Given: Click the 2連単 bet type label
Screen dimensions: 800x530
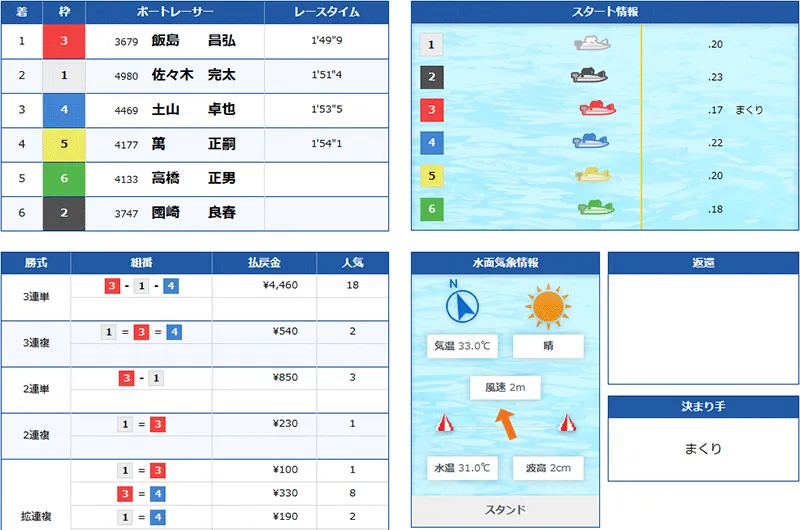Looking at the screenshot, I should coord(36,389).
